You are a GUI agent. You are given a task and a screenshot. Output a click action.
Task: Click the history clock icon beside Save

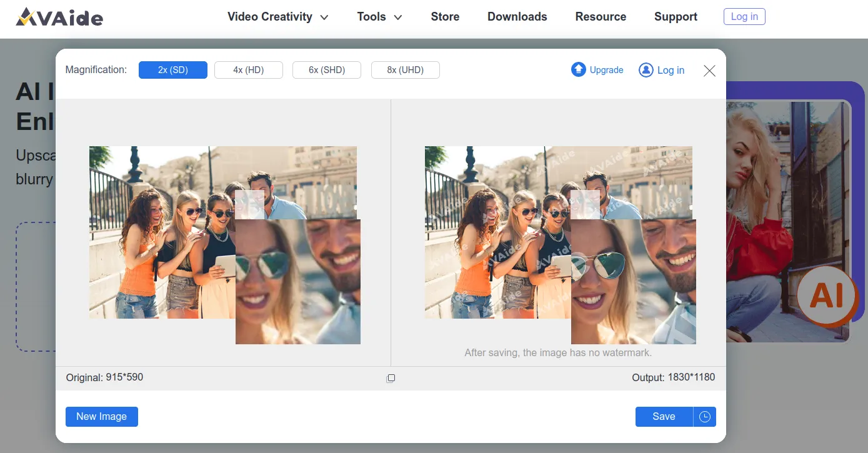(x=705, y=416)
